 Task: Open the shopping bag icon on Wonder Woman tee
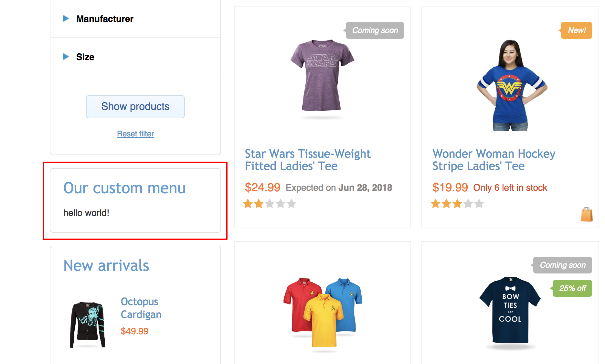(586, 214)
